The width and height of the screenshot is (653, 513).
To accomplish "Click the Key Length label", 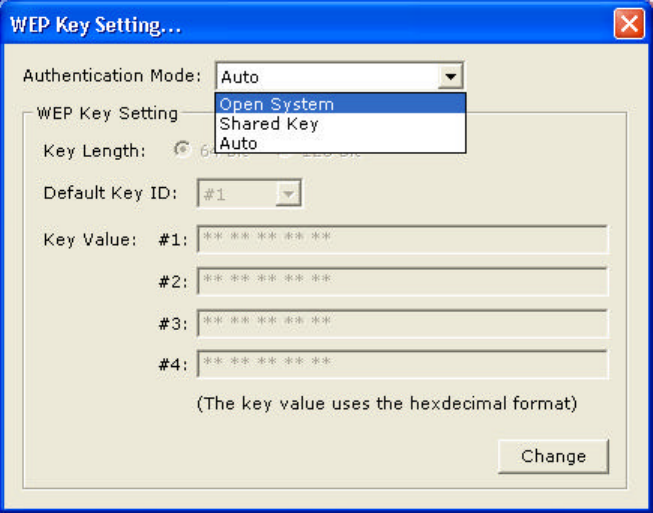I will point(94,151).
